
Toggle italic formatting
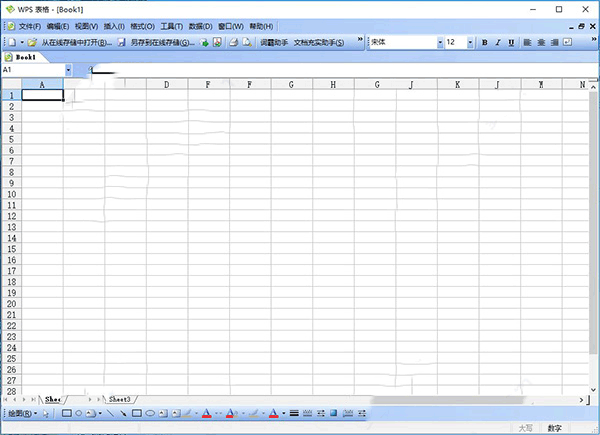[x=498, y=42]
